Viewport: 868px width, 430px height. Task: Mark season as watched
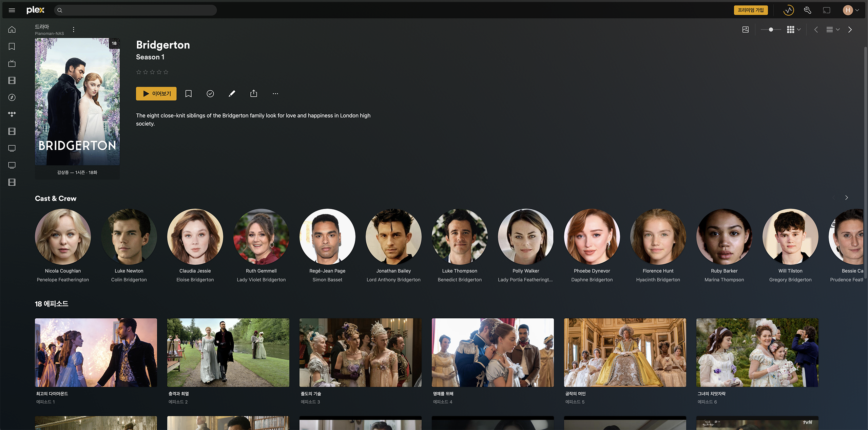(x=210, y=94)
